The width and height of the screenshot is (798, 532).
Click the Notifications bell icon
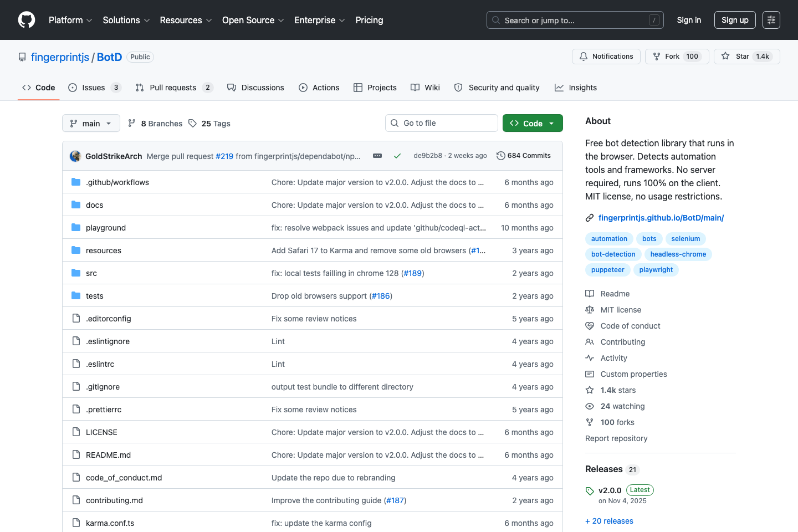pyautogui.click(x=584, y=56)
